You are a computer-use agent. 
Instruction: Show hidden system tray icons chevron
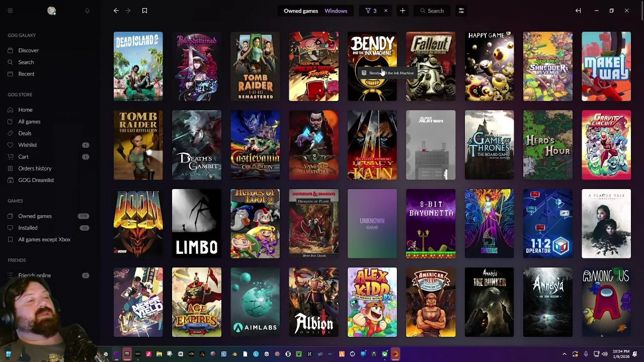pos(564,354)
